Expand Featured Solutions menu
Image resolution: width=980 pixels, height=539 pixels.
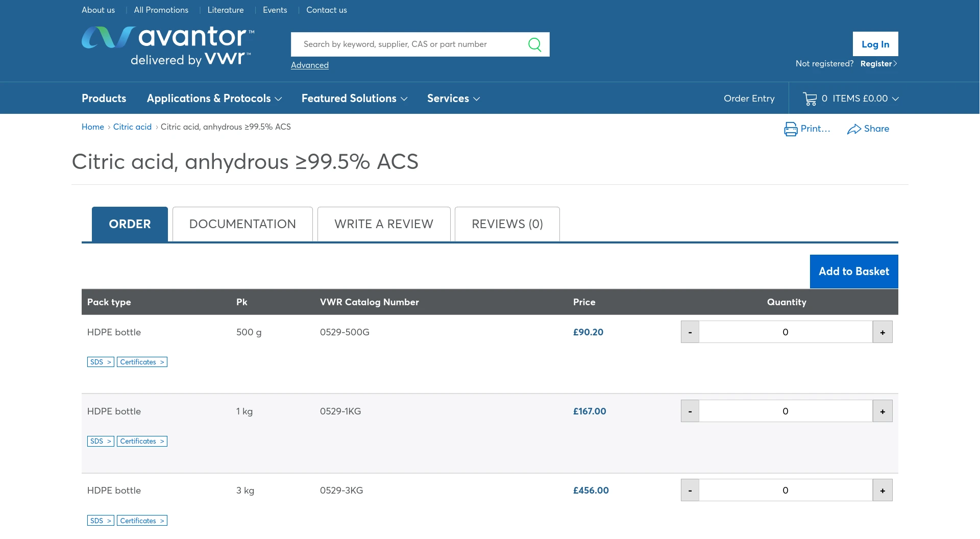[354, 99]
